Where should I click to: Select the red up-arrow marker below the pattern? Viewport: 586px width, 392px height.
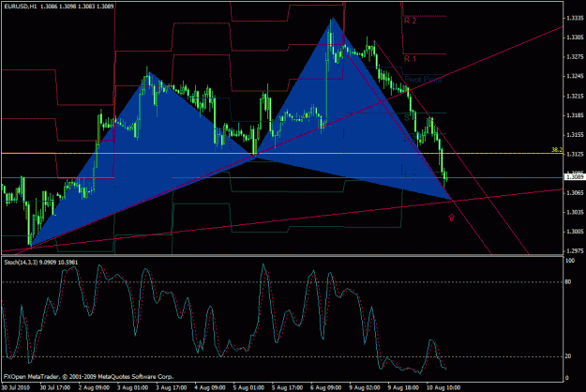(x=452, y=218)
